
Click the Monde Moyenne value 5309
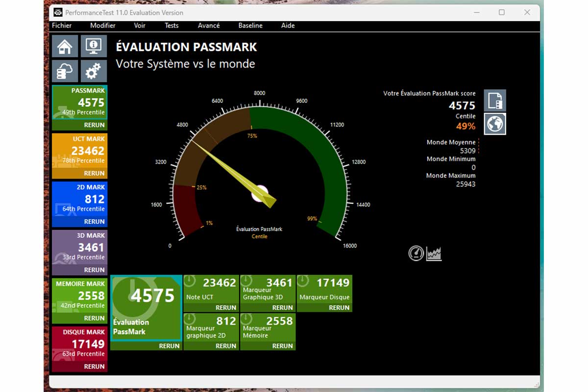click(467, 151)
